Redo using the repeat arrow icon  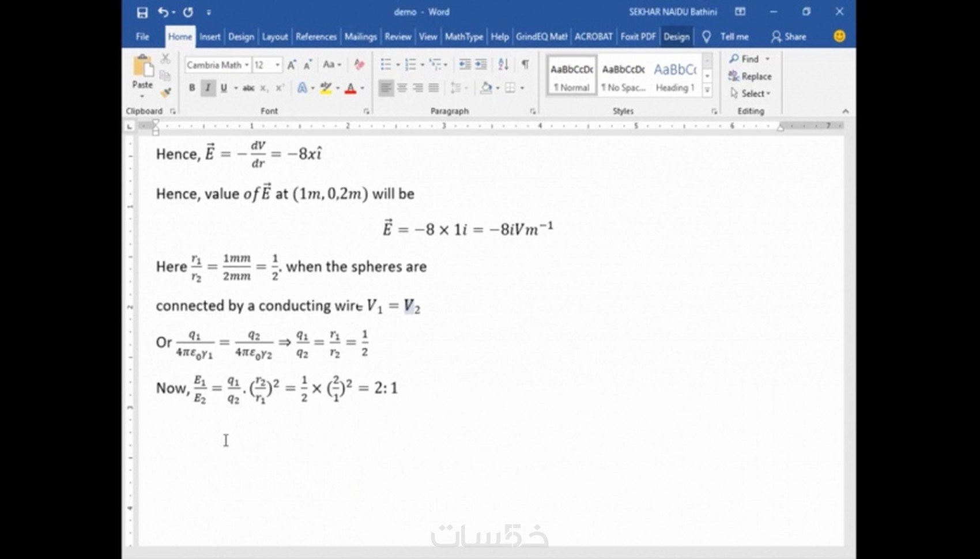(x=188, y=12)
